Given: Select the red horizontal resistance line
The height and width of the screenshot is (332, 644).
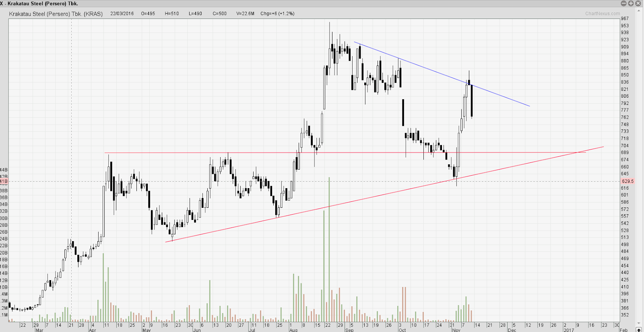Looking at the screenshot, I should tap(345, 153).
